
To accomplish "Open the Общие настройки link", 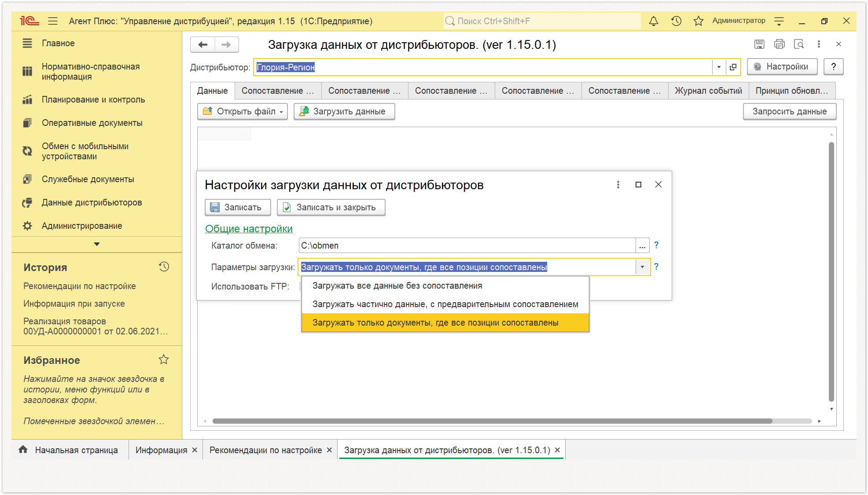I will point(249,229).
